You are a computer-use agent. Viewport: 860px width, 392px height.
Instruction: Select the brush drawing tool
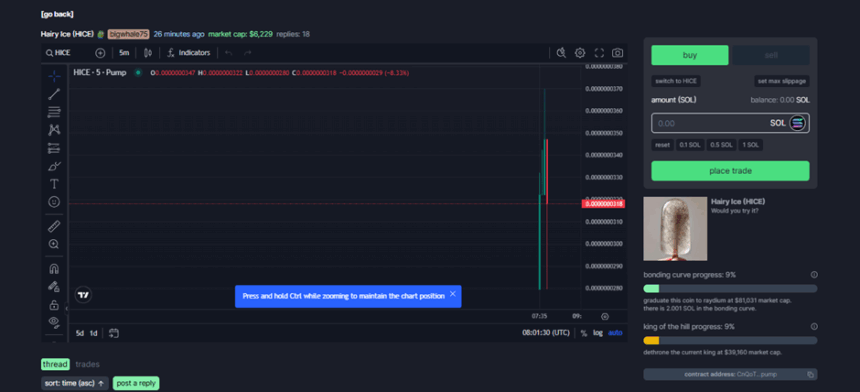(54, 166)
